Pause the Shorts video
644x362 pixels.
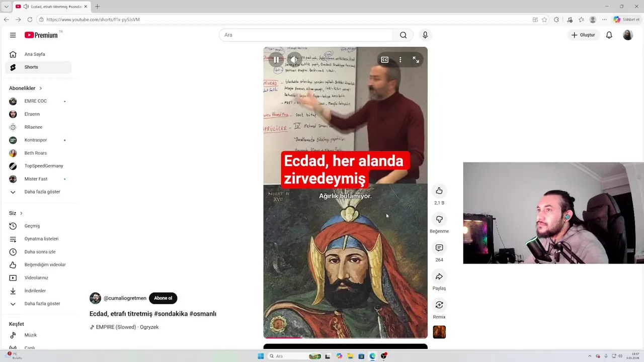click(x=276, y=60)
